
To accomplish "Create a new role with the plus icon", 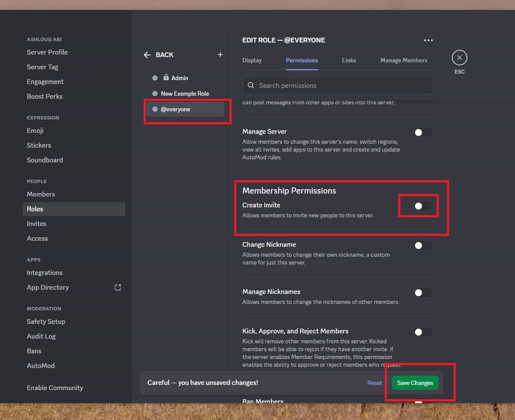I will [220, 55].
